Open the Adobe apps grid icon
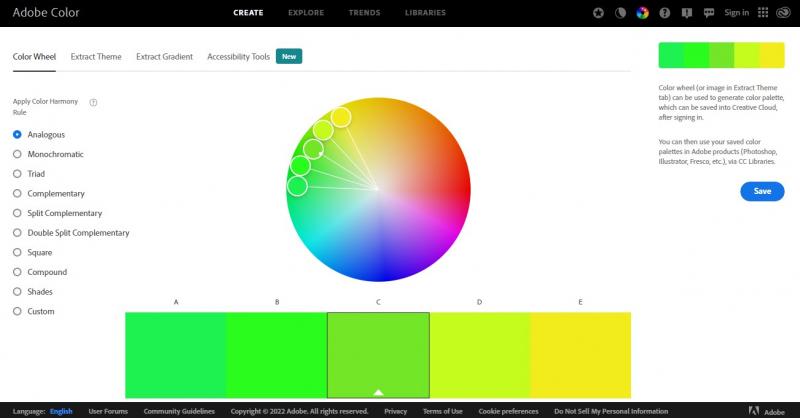 click(763, 13)
